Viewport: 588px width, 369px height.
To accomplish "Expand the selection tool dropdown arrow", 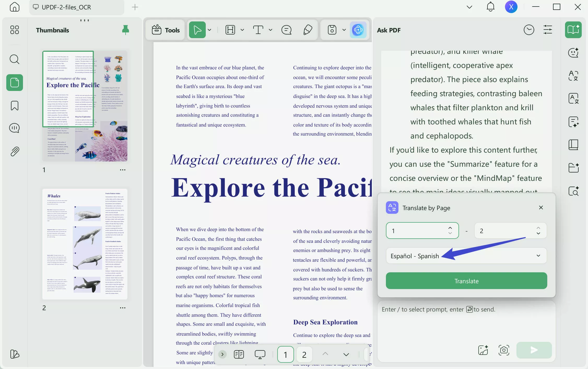I will (x=209, y=30).
